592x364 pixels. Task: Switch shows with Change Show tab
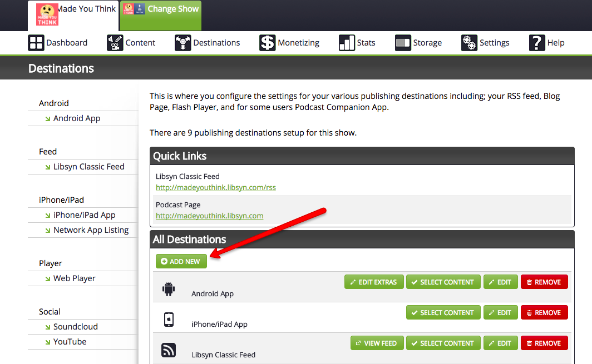[161, 16]
